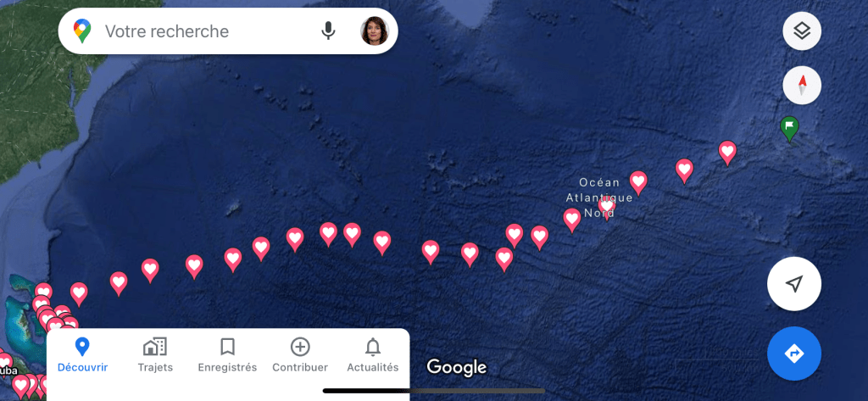
Task: Center map on my location arrow
Action: coord(793,283)
